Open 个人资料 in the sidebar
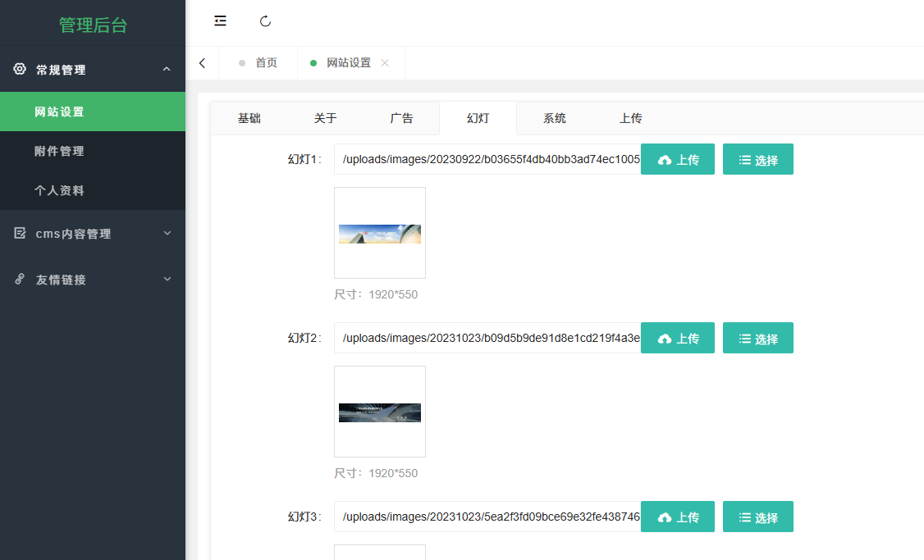Screen dimensions: 924x560 pyautogui.click(x=93, y=190)
